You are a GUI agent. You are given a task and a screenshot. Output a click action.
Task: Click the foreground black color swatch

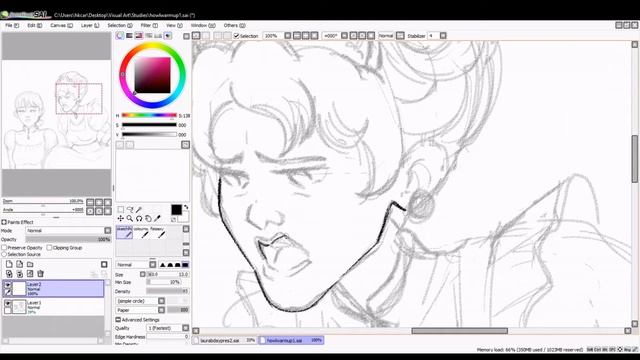pyautogui.click(x=176, y=210)
